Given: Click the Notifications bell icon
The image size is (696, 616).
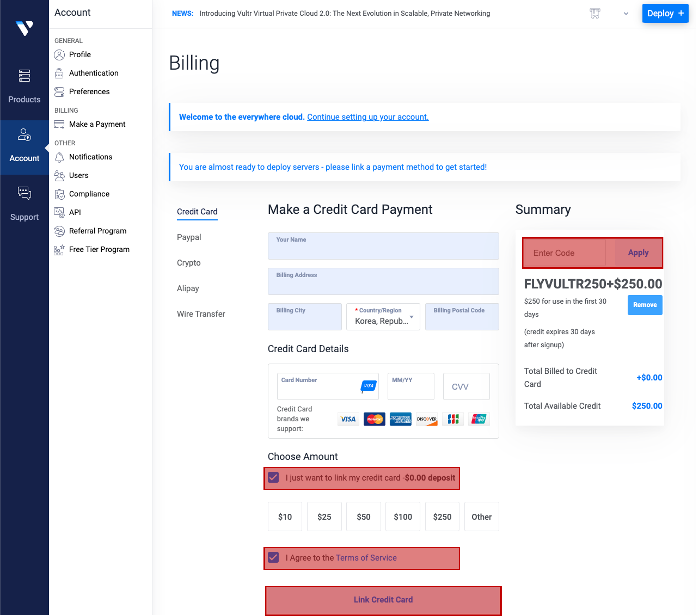Looking at the screenshot, I should coord(59,157).
